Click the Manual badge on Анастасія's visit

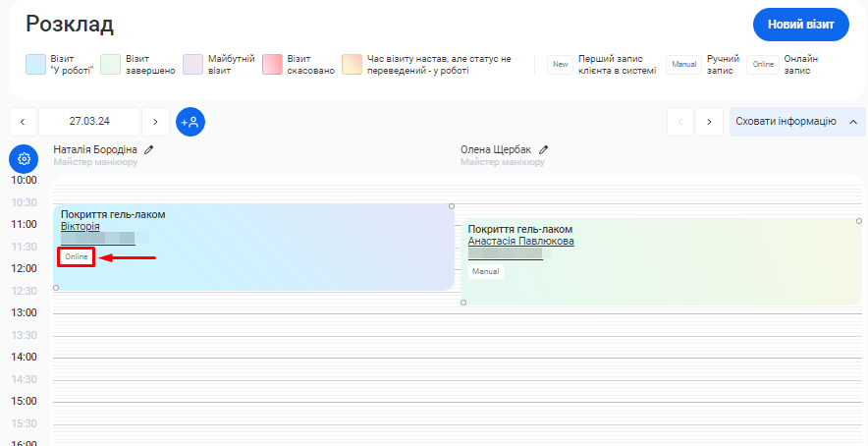click(485, 271)
